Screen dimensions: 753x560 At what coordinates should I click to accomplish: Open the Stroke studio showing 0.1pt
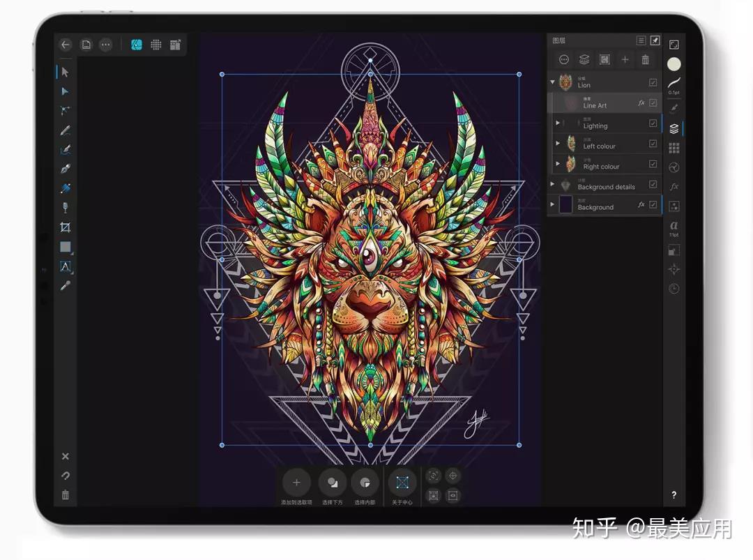(674, 86)
